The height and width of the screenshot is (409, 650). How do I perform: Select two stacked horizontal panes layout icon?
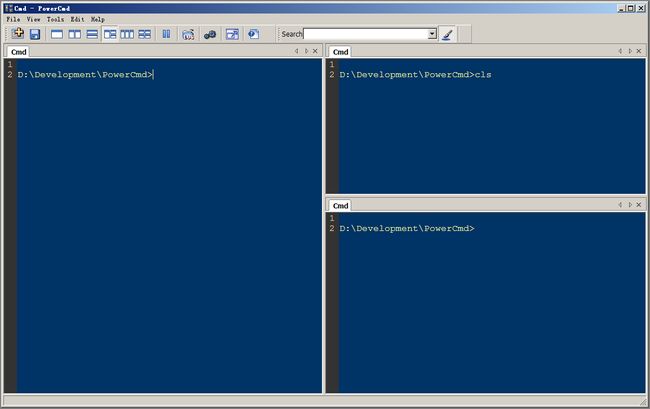tap(92, 34)
